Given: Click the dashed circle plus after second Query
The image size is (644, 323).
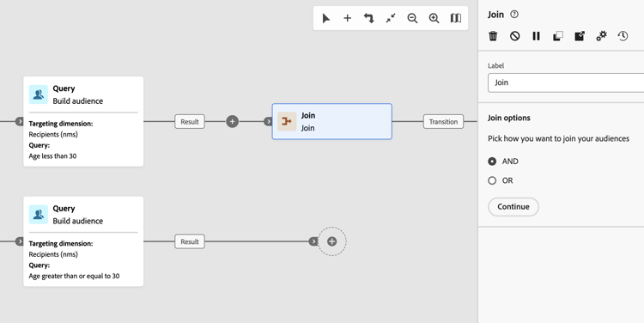Looking at the screenshot, I should tap(331, 241).
